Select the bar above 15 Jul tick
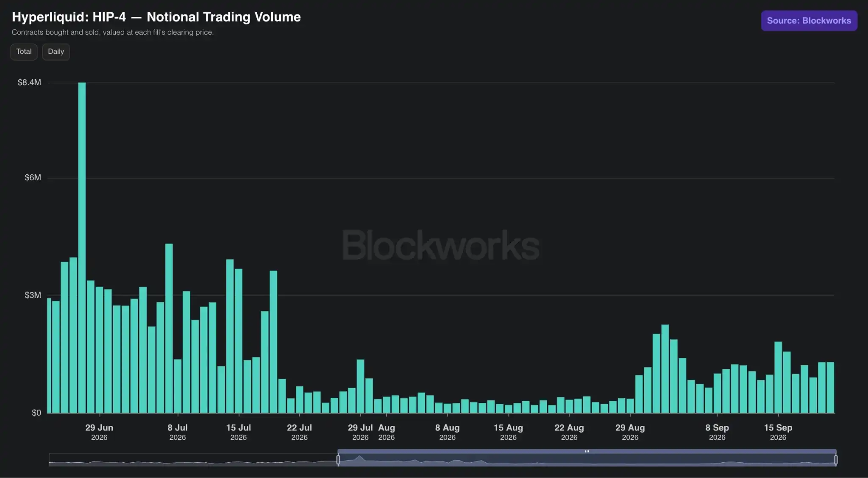The height and width of the screenshot is (478, 868). pos(239,341)
